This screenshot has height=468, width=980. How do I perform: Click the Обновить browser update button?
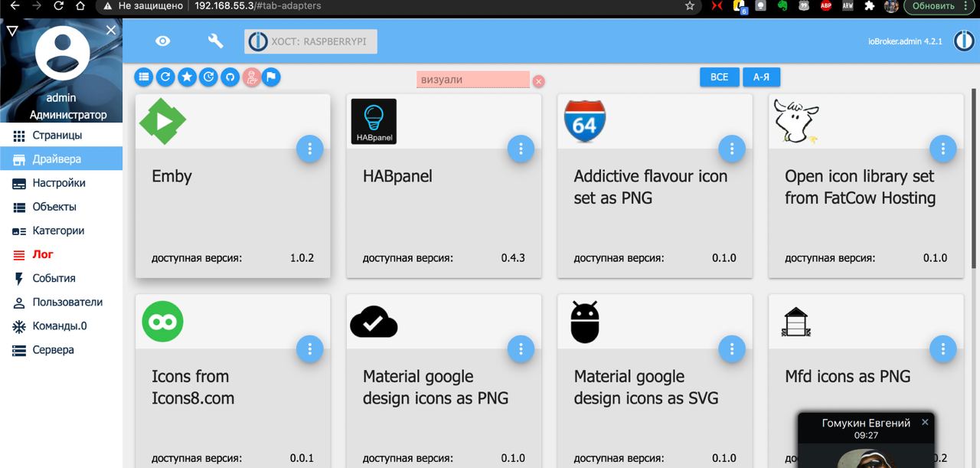pos(939,5)
